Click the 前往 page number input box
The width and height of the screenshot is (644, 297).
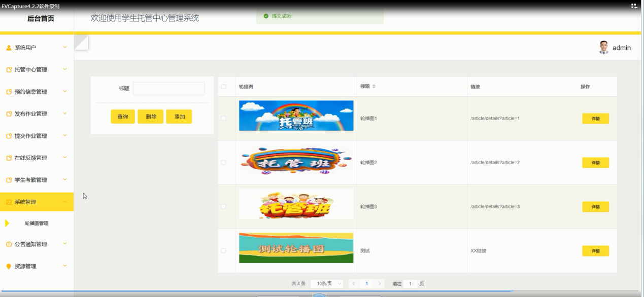pos(410,283)
